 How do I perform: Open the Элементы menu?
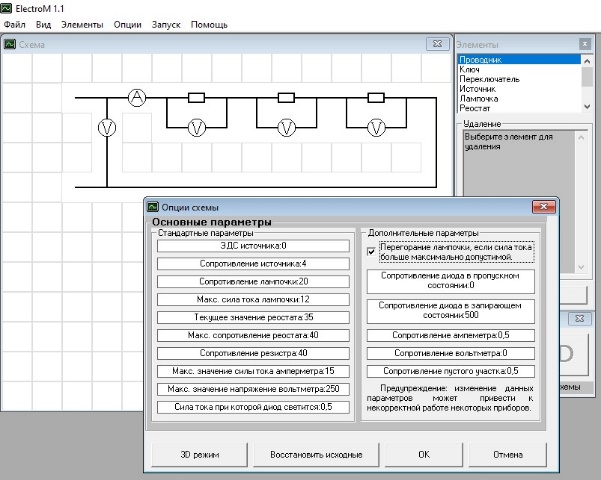coord(81,24)
